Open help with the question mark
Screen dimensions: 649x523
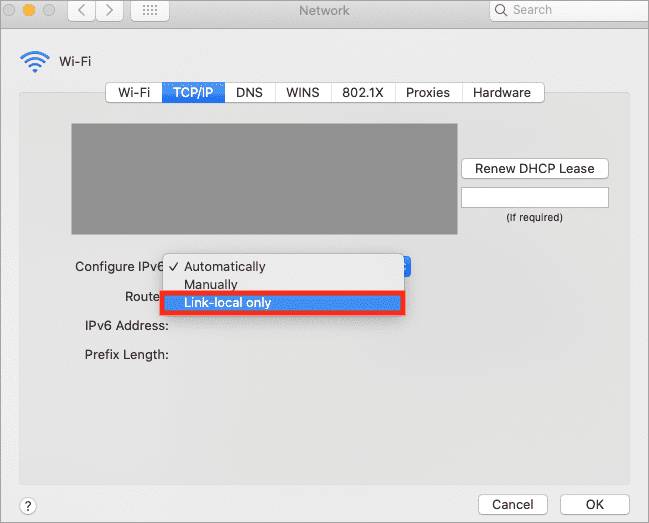click(28, 506)
